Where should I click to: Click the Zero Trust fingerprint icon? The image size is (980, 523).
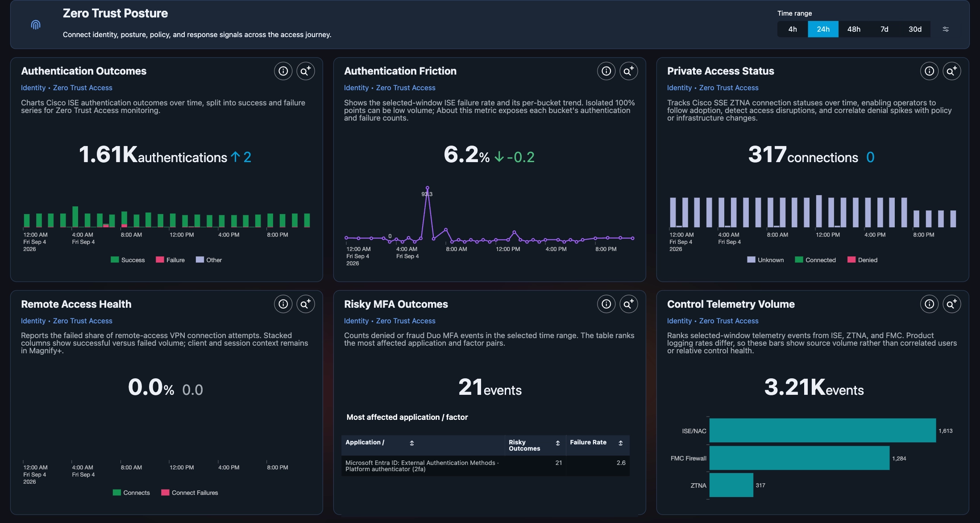coord(36,25)
